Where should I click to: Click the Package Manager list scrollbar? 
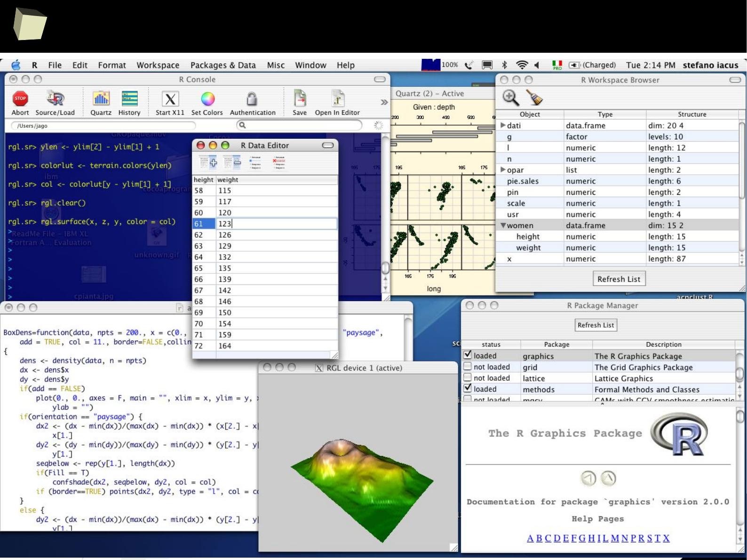[740, 375]
